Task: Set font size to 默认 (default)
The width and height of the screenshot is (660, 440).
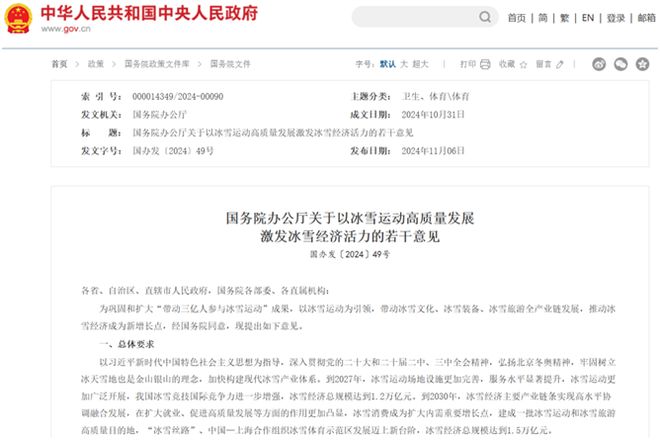Action: (x=387, y=64)
